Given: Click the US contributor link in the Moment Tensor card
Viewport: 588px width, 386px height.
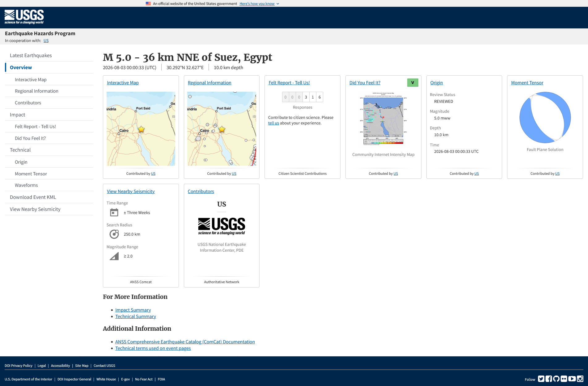Looking at the screenshot, I should [x=557, y=174].
